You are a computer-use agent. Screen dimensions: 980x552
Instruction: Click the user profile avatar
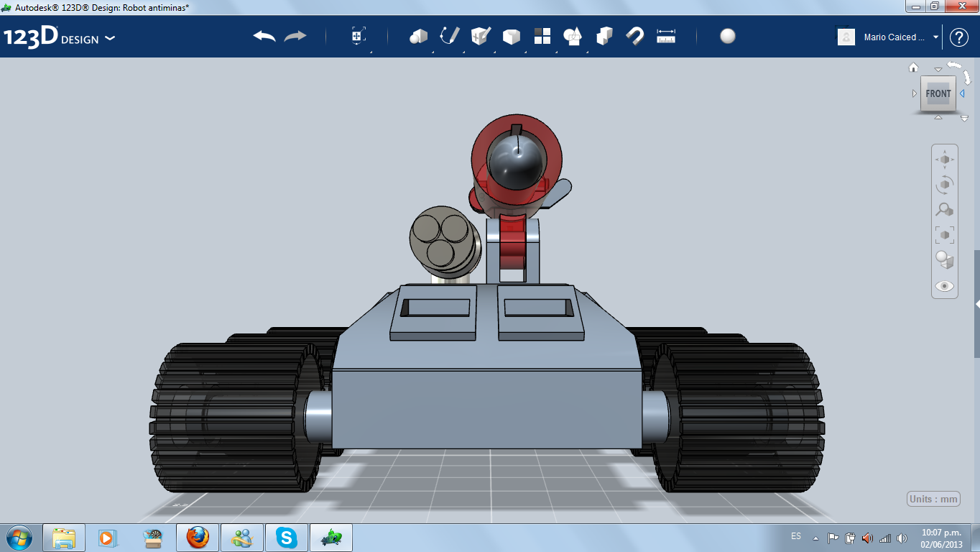pos(846,37)
